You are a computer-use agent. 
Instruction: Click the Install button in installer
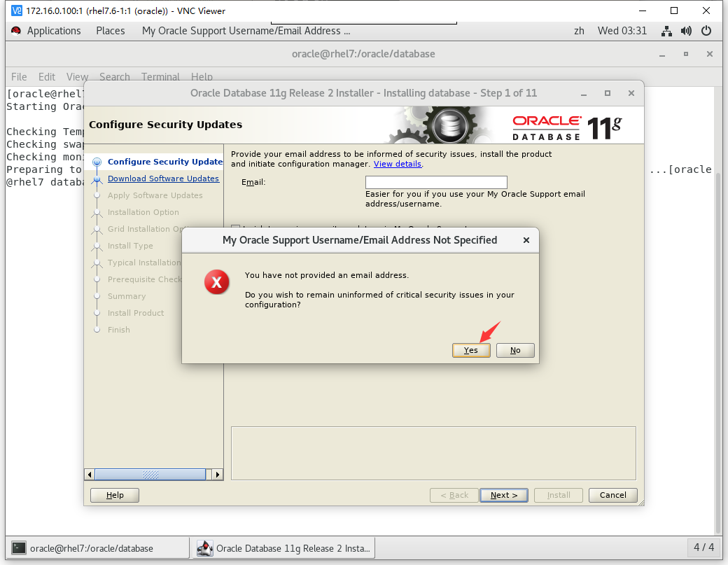coord(559,495)
